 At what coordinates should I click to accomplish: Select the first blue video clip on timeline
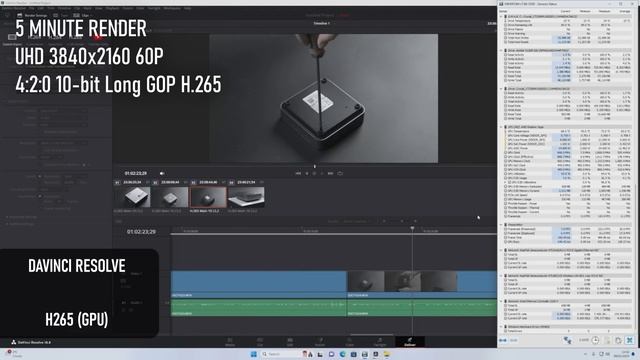(259, 284)
